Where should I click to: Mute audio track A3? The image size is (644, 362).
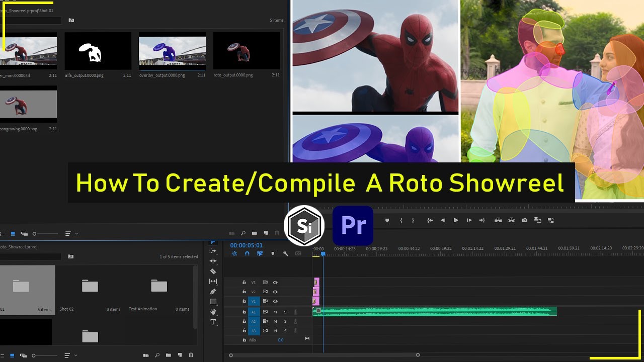coord(275,331)
